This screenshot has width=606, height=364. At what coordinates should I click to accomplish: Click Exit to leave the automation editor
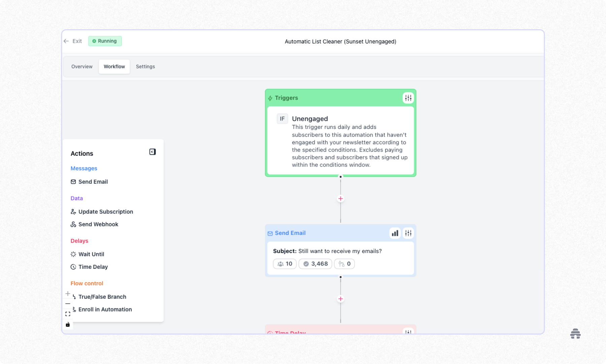[73, 41]
